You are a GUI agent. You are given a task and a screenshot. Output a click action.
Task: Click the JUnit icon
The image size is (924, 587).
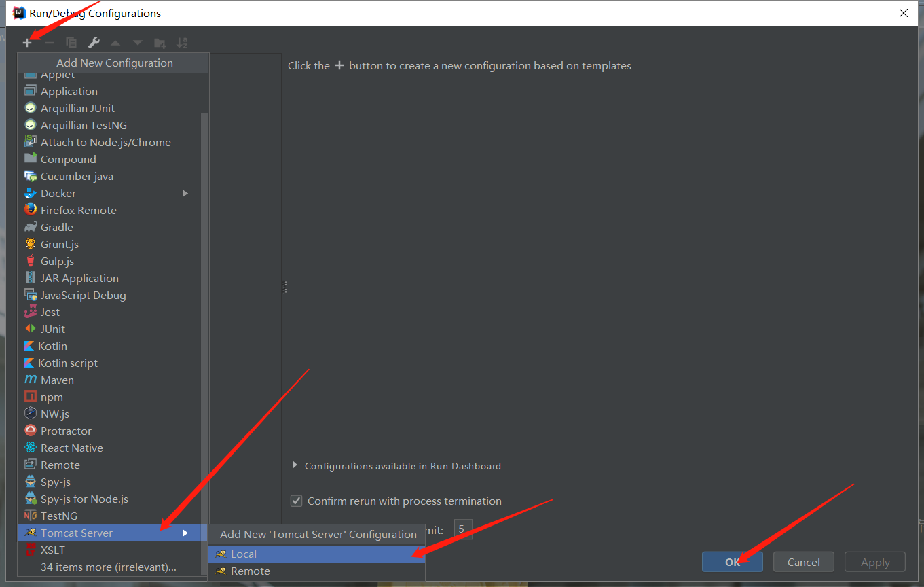30,329
